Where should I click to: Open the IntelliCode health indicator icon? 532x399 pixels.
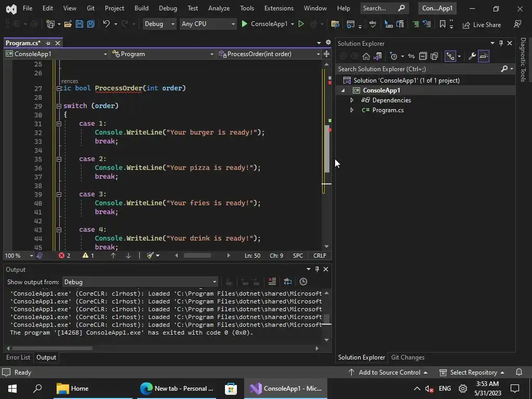[x=39, y=256]
